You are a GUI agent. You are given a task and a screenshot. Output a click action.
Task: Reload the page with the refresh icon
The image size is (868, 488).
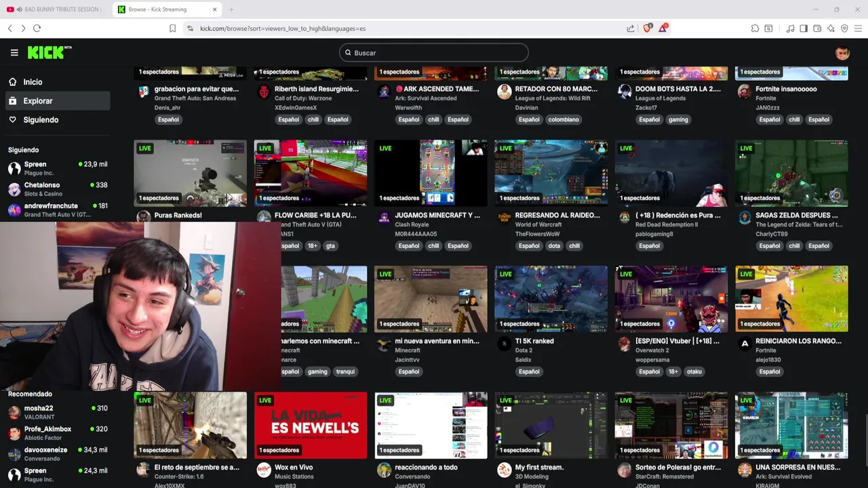[x=37, y=28]
